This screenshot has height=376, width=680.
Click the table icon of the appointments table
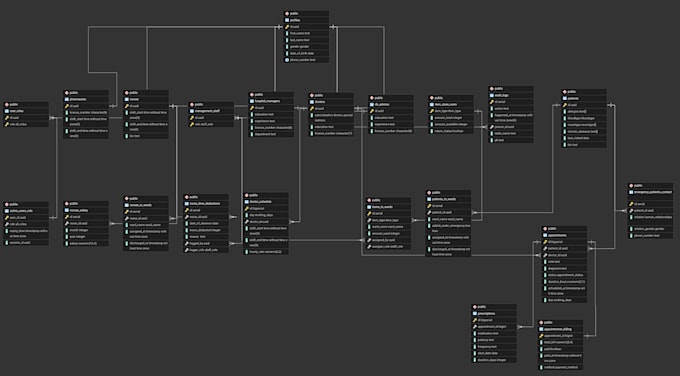[x=545, y=235]
